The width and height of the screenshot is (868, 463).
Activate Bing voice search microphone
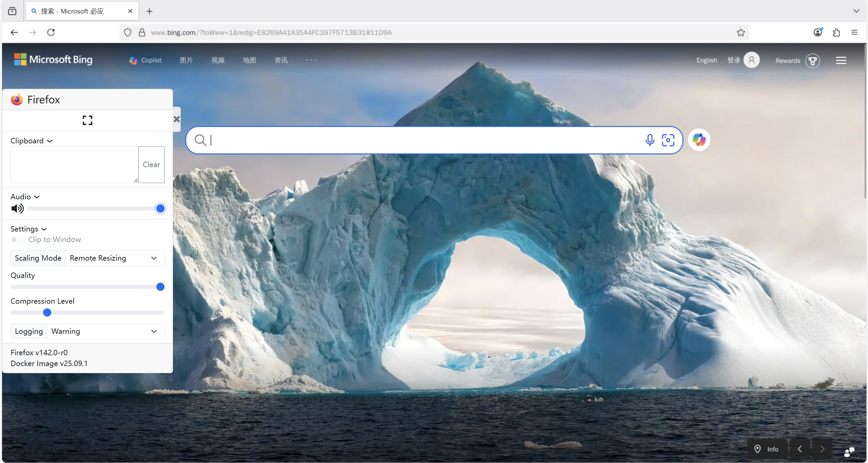649,140
